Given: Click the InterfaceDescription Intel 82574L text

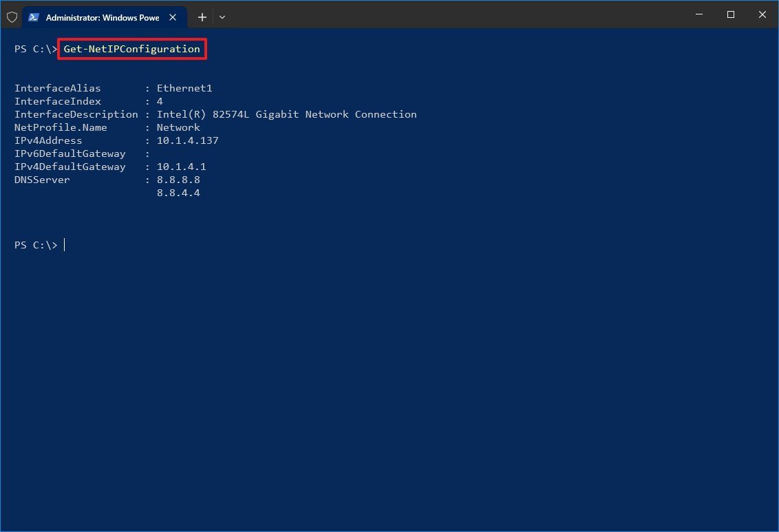Looking at the screenshot, I should coord(287,114).
